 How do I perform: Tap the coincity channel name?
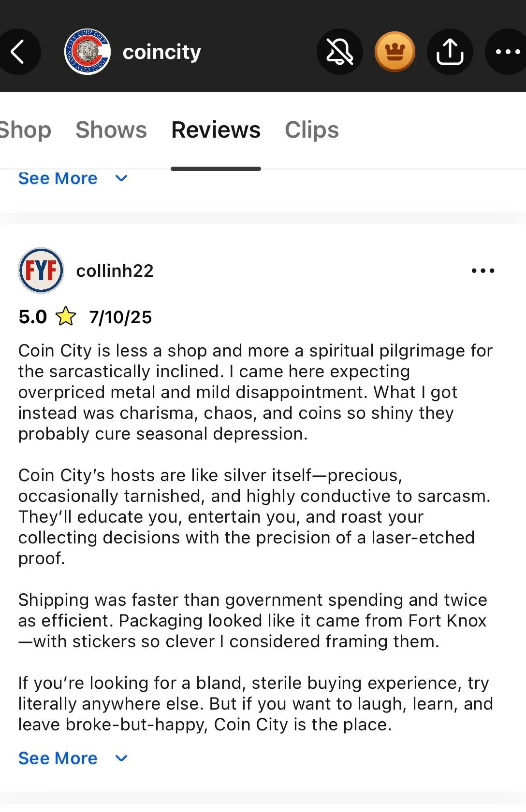point(162,52)
